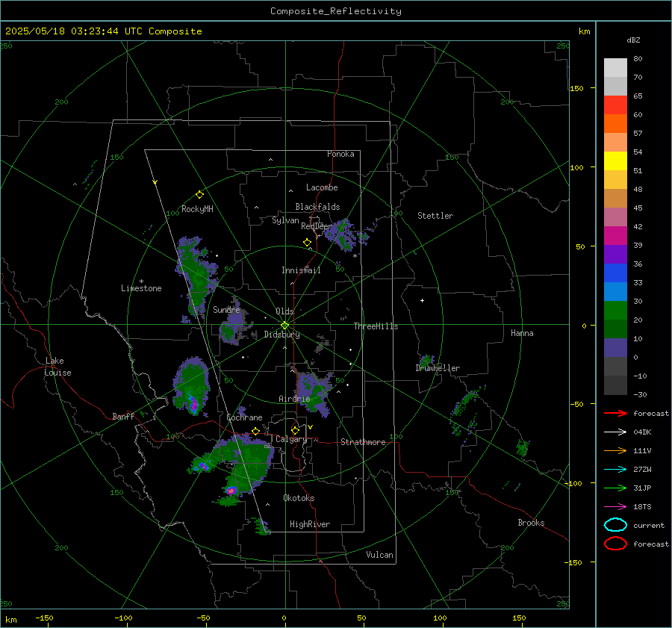
Task: Click the Hanna label
Action: [522, 333]
